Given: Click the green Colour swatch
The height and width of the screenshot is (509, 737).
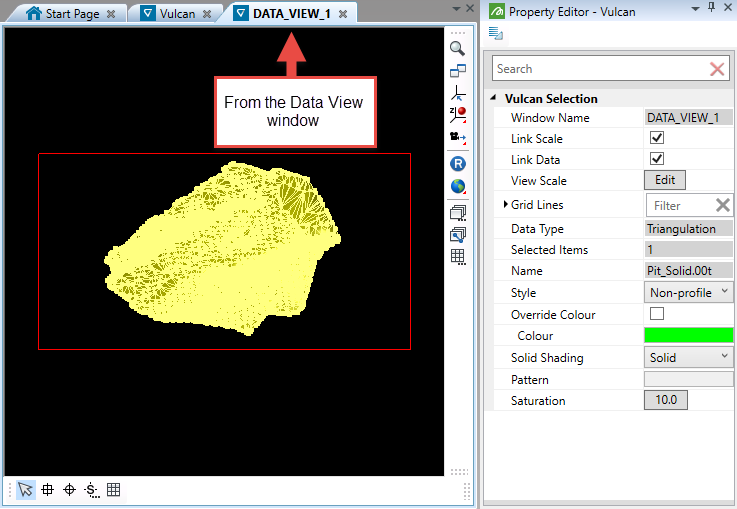Looking at the screenshot, I should pyautogui.click(x=688, y=336).
